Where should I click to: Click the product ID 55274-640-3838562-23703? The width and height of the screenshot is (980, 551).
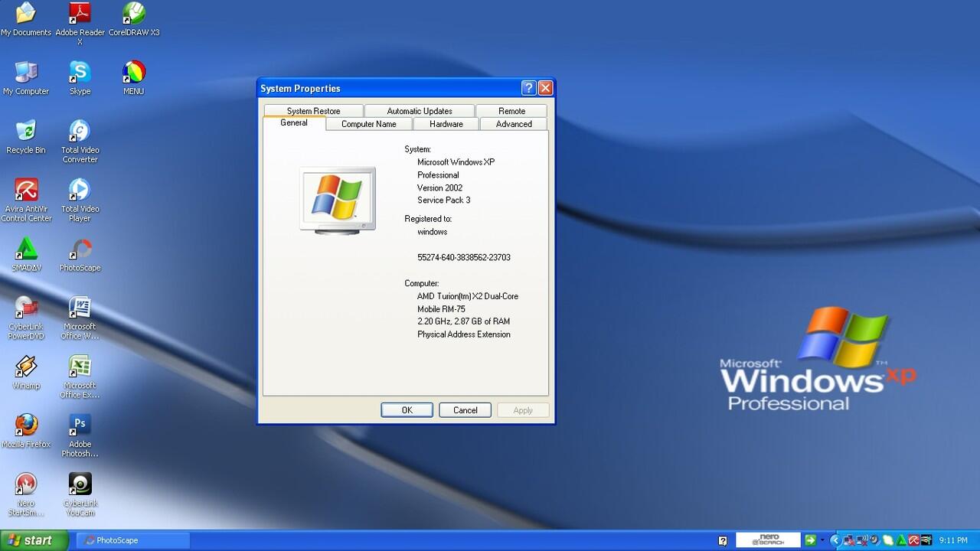(464, 257)
